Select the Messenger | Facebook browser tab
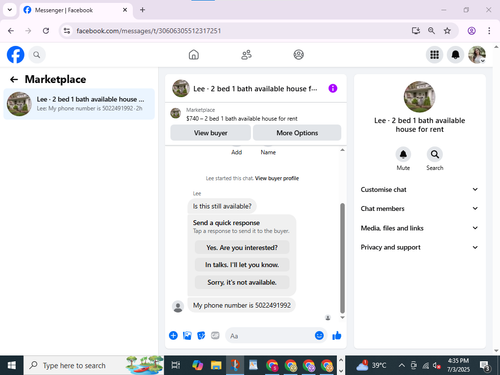Viewport: 500px width, 375px height. 76,10
